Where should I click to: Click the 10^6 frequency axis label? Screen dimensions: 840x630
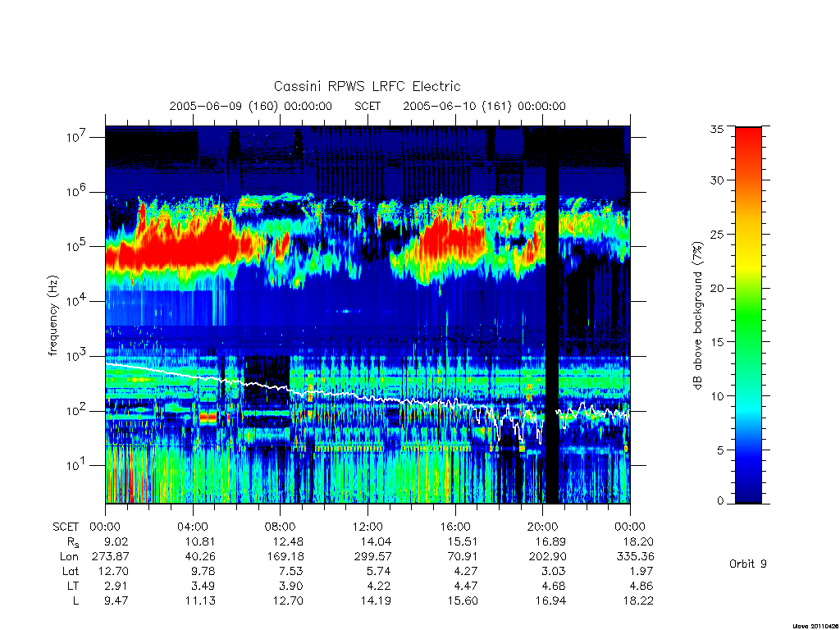click(x=77, y=191)
